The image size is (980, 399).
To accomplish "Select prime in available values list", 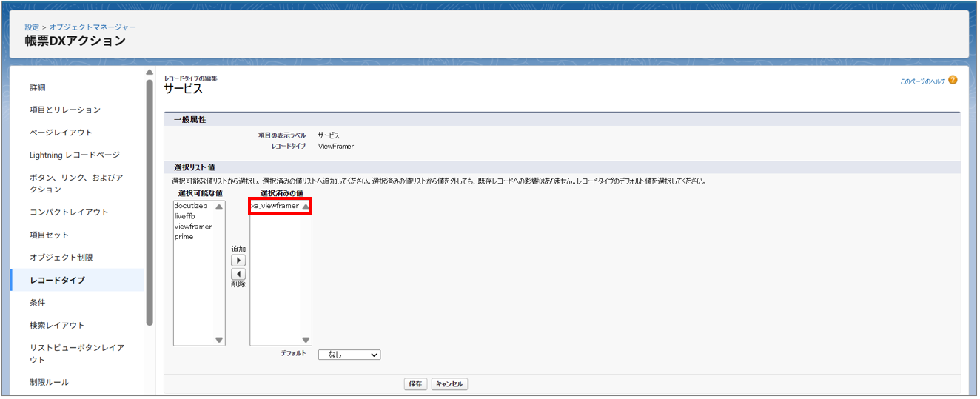I will click(x=184, y=237).
